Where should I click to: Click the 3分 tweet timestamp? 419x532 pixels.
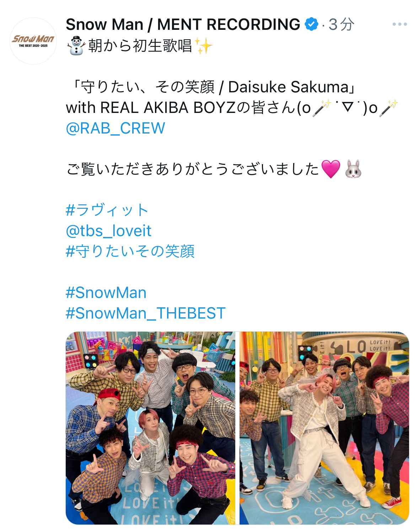pyautogui.click(x=341, y=25)
